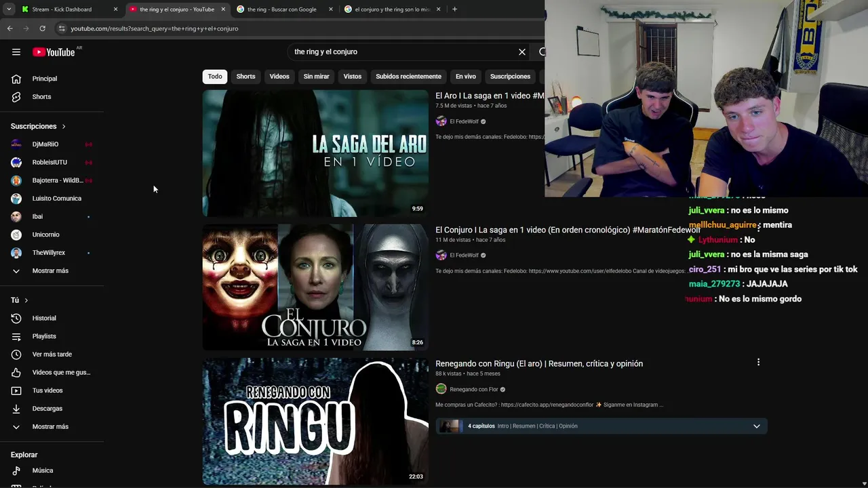Screen dimensions: 868x488
Task: Open Tus videos icon
Action: [16, 390]
